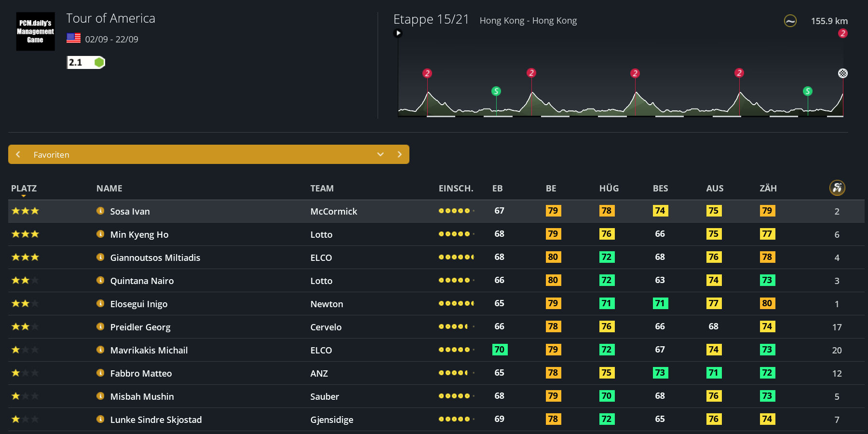Click Elosegui Inigo's orange 80 ZÄH rating
The width and height of the screenshot is (868, 434).
[767, 303]
